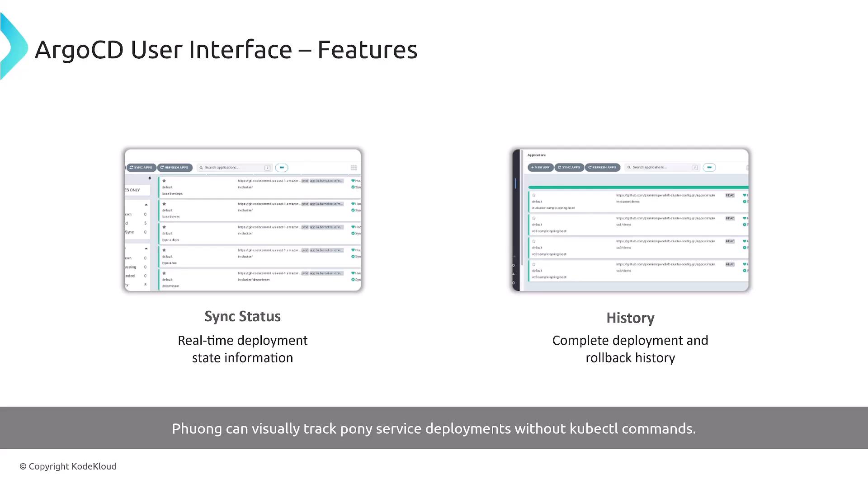Click NEW APP in the History screenshot
Image resolution: width=868 pixels, height=488 pixels.
coord(540,168)
